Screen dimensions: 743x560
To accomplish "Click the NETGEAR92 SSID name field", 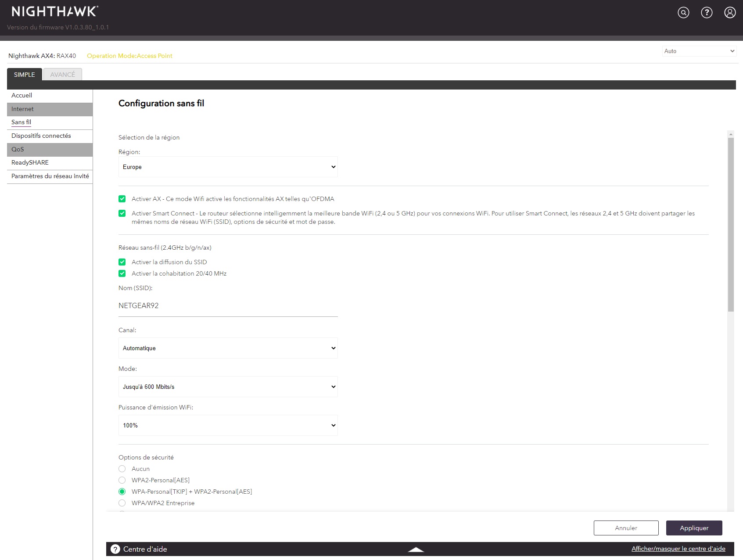I will pyautogui.click(x=228, y=306).
